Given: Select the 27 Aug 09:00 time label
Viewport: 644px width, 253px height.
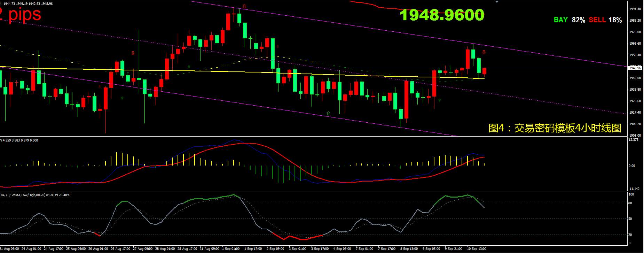Looking at the screenshot, I should point(143,249).
